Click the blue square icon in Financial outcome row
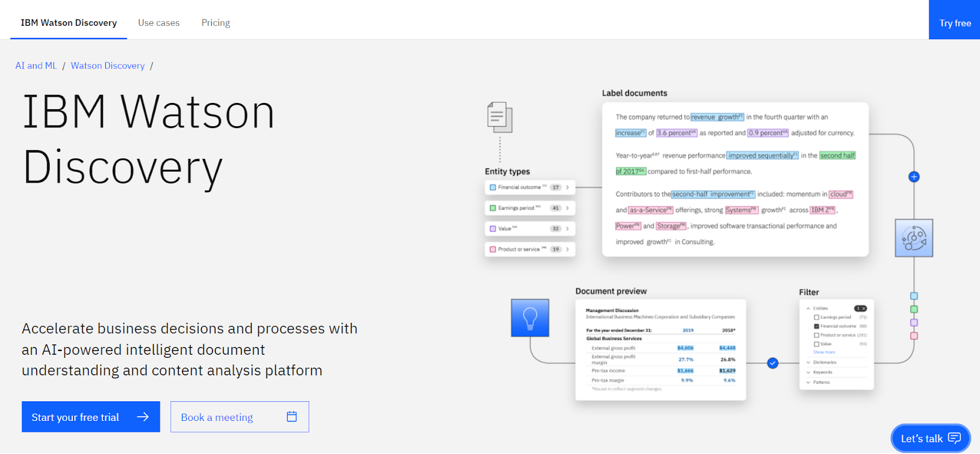 (x=493, y=187)
